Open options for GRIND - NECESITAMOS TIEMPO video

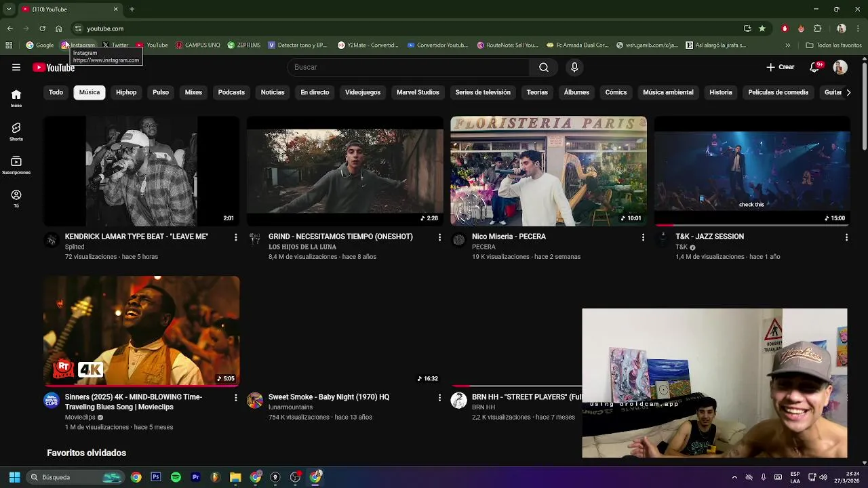coord(439,237)
